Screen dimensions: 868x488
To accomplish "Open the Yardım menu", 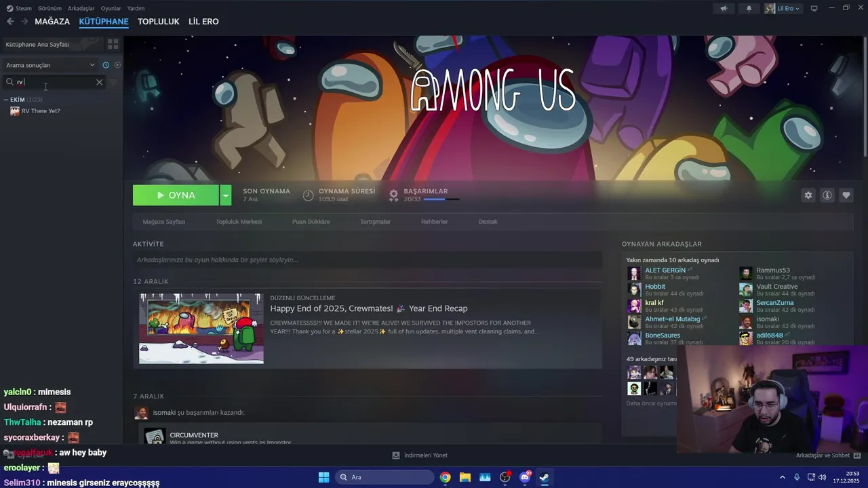I will [x=136, y=8].
